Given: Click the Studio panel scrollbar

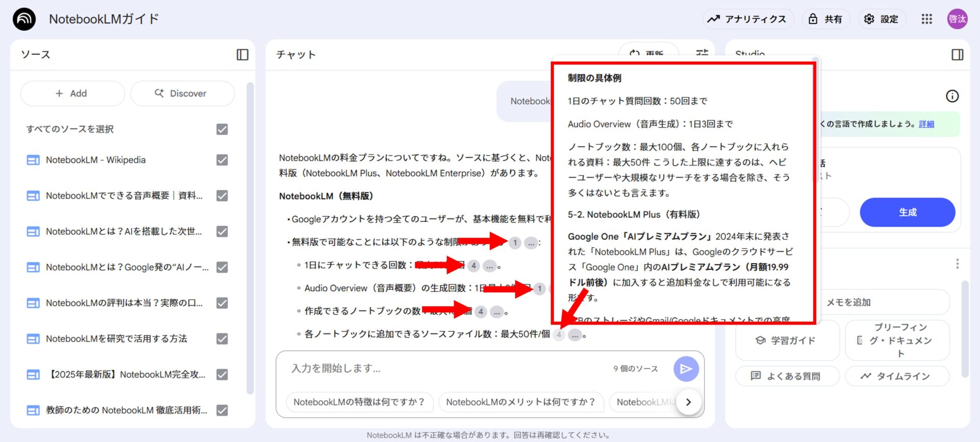Looking at the screenshot, I should pyautogui.click(x=965, y=330).
